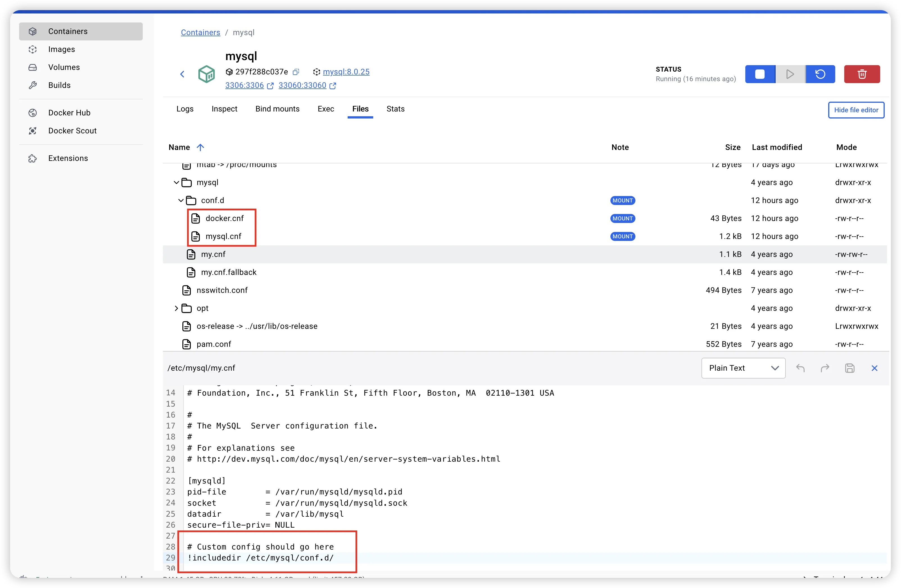Go back using the left chevron arrow
The width and height of the screenshot is (901, 588).
click(182, 74)
